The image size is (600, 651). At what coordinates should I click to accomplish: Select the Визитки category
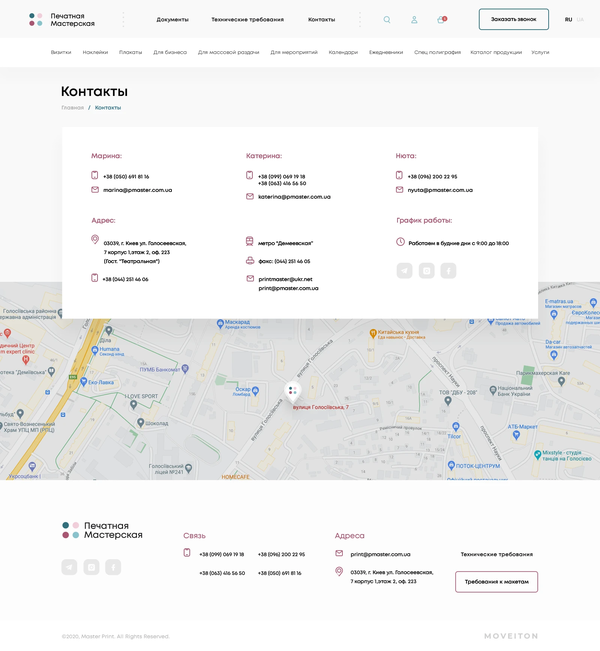pyautogui.click(x=61, y=52)
